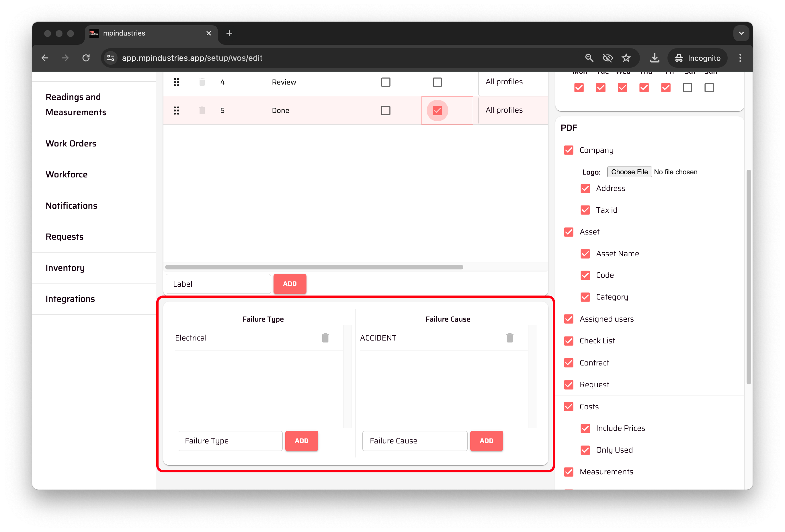Toggle the Include Prices checkbox
Viewport: 785px width, 532px height.
pos(585,428)
